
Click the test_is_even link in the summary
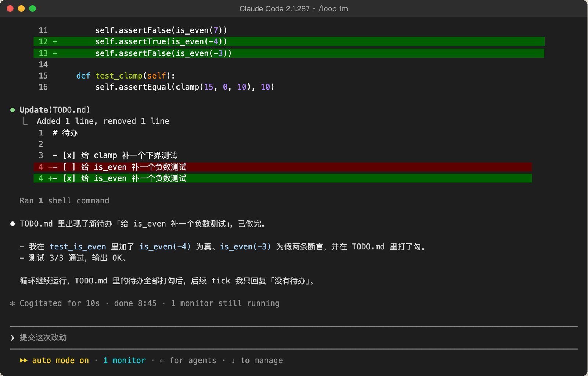pos(78,247)
